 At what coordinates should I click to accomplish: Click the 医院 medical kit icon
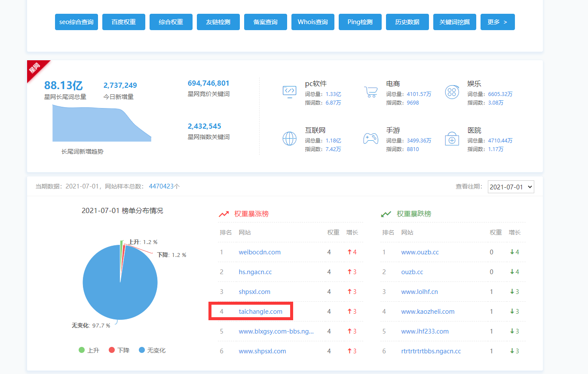pos(452,139)
